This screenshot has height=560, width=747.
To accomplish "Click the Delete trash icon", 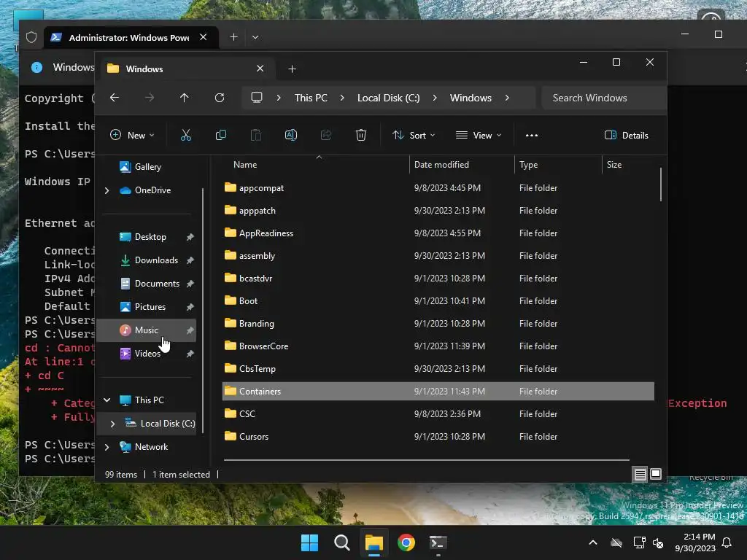I will (x=361, y=135).
